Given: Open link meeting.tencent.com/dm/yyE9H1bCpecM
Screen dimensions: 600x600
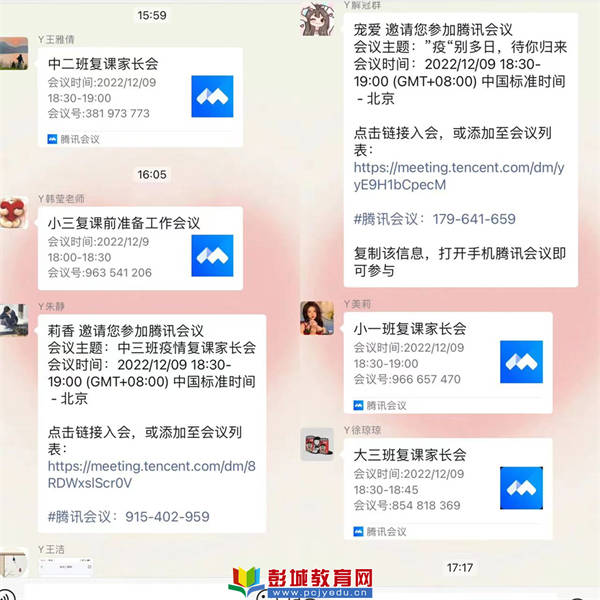Looking at the screenshot, I should pyautogui.click(x=459, y=176).
